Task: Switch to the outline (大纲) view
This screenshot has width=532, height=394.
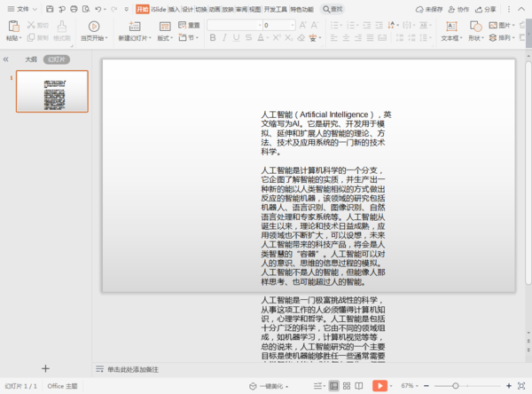Action: click(31, 59)
